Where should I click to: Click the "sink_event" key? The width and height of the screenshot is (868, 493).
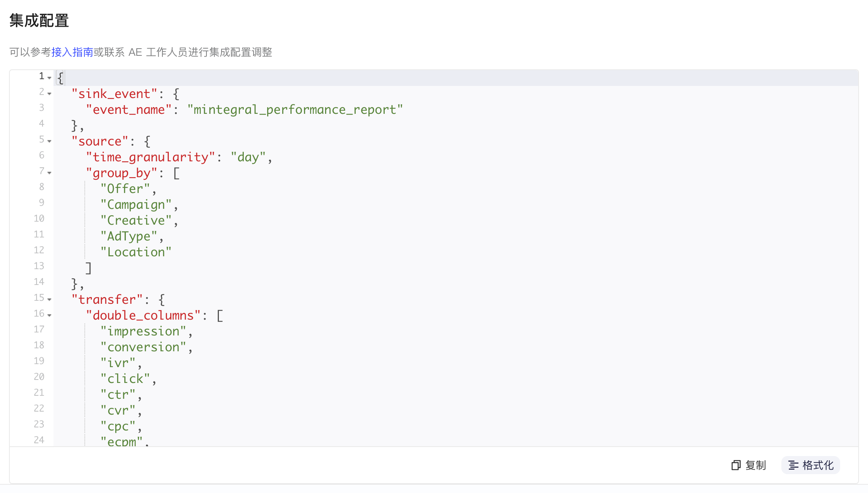[115, 94]
